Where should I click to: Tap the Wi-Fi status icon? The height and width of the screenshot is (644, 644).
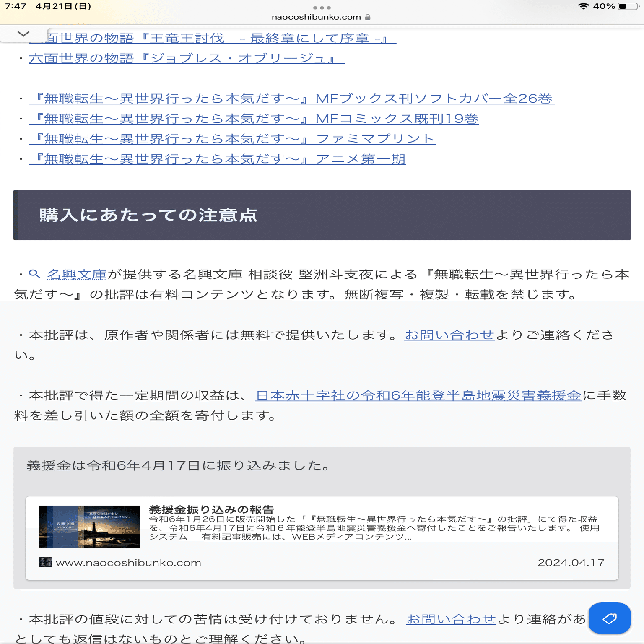[x=583, y=6]
